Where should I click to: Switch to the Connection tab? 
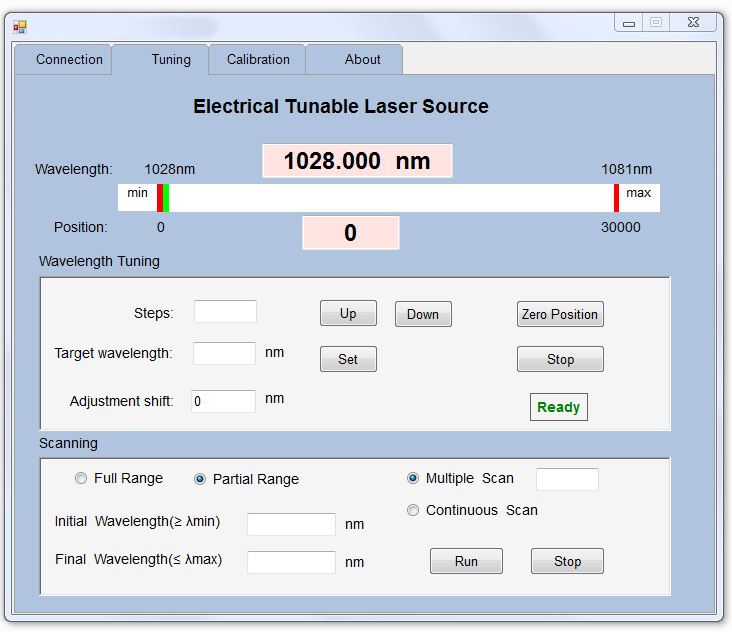click(x=69, y=60)
